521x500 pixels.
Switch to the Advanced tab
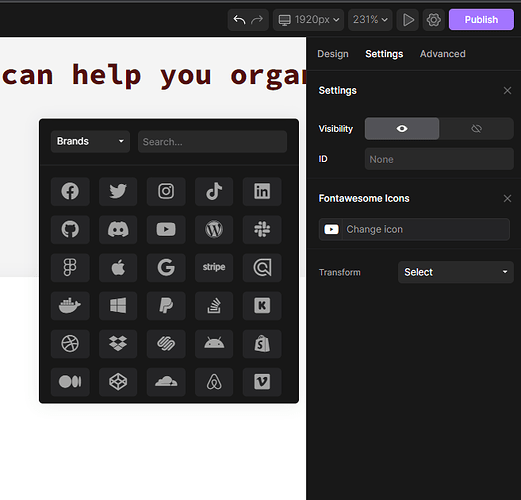[442, 54]
